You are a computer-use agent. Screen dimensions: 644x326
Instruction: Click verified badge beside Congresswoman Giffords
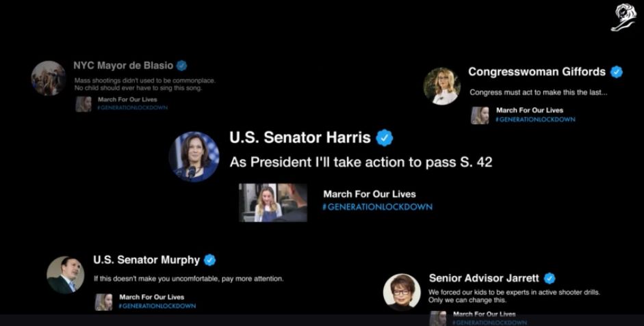coord(616,72)
